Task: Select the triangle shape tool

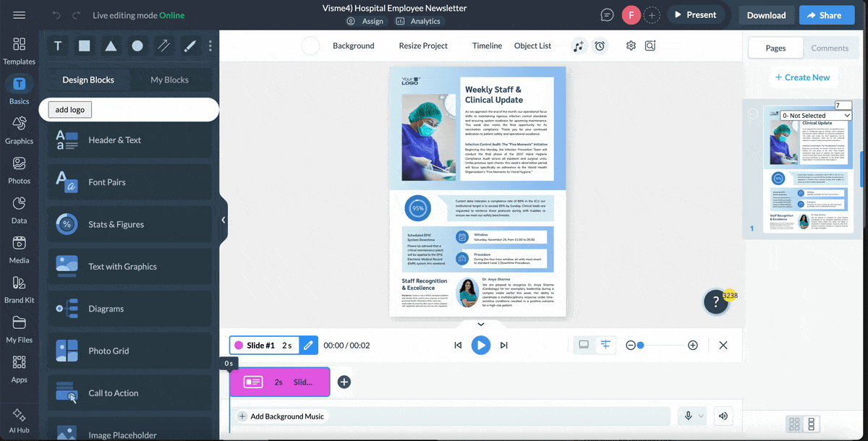Action: tap(110, 46)
